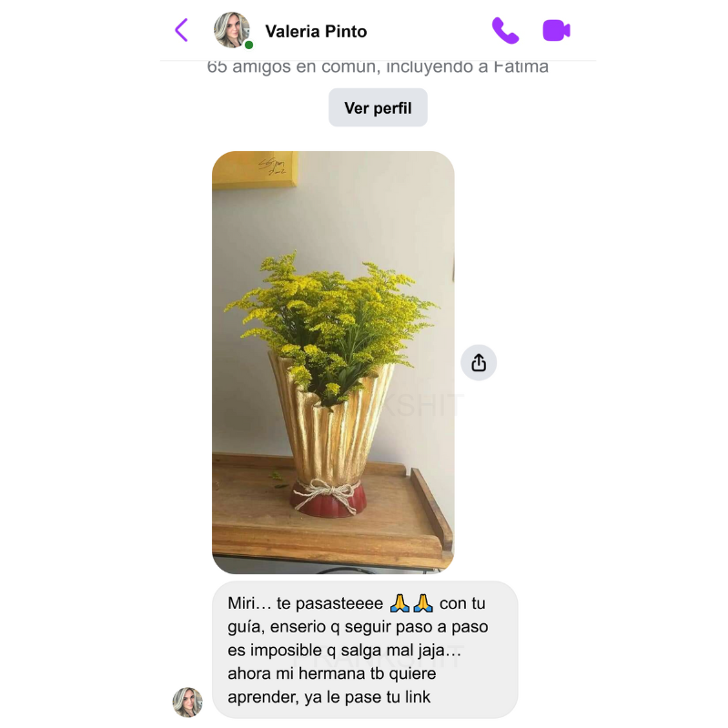
Task: Tap the small avatar next to the message
Action: click(187, 702)
